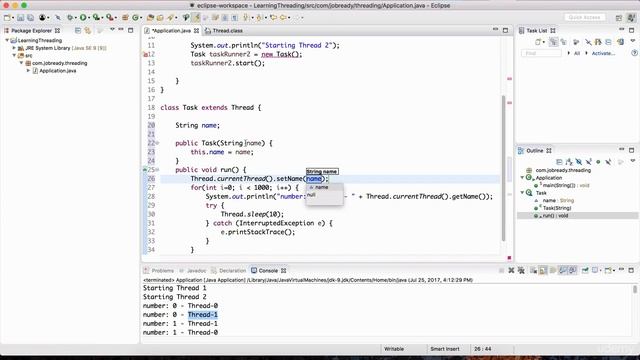The width and height of the screenshot is (640, 360).
Task: Click the Open Perspective icon near Quick Access
Action: coord(619,18)
